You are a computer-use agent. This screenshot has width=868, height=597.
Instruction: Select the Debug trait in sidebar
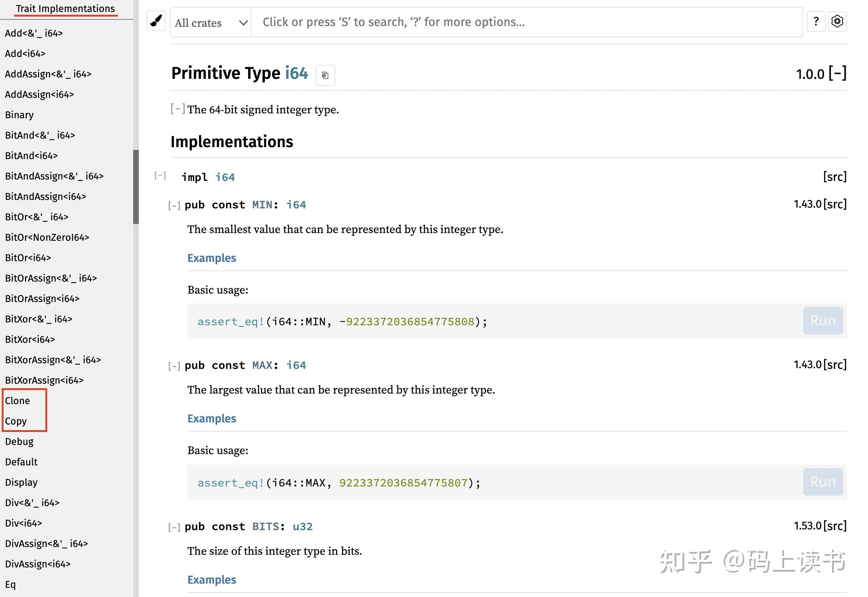[18, 441]
